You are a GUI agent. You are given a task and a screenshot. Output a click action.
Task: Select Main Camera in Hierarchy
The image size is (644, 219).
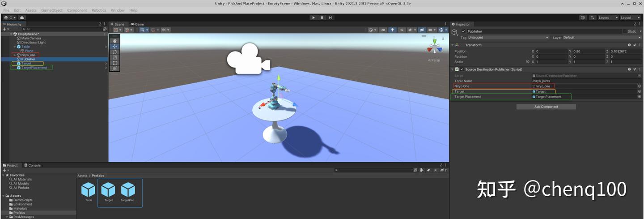[x=31, y=39]
